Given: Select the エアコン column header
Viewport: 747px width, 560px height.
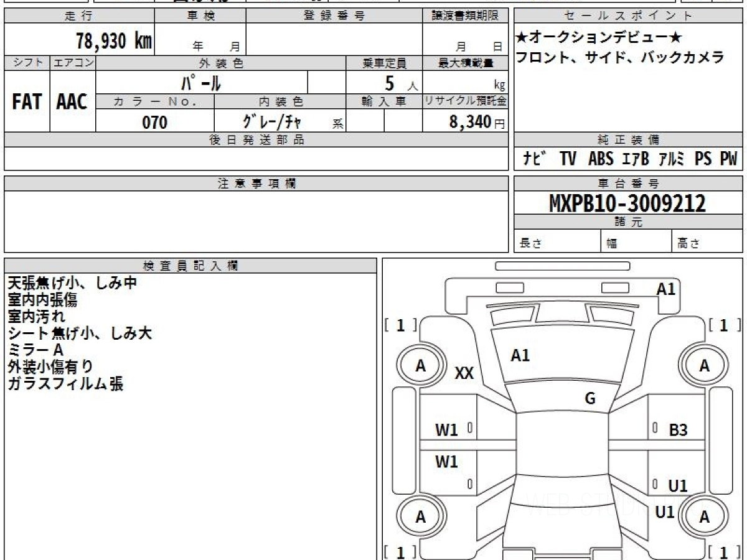Looking at the screenshot, I should (x=73, y=63).
